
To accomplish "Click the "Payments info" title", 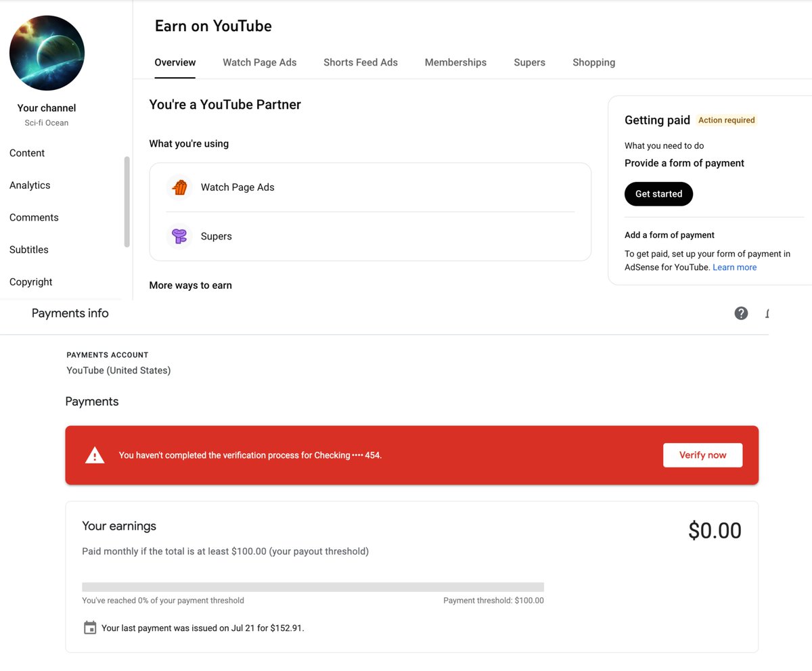I will (70, 313).
